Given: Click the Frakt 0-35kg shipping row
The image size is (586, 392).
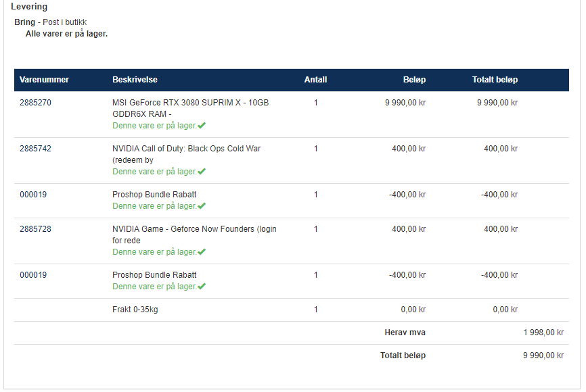Looking at the screenshot, I should pos(292,310).
